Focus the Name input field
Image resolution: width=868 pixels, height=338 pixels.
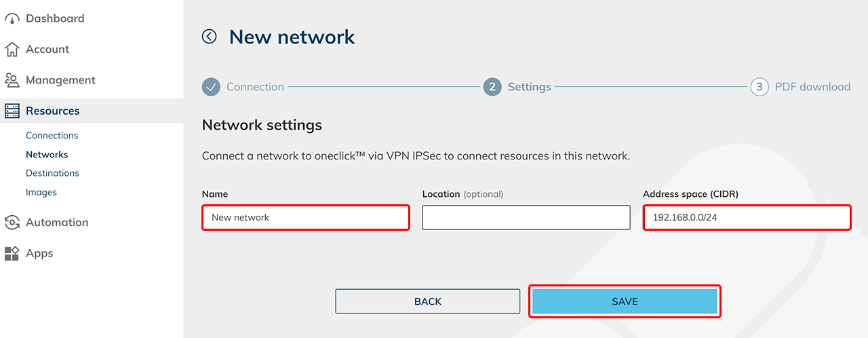click(306, 218)
